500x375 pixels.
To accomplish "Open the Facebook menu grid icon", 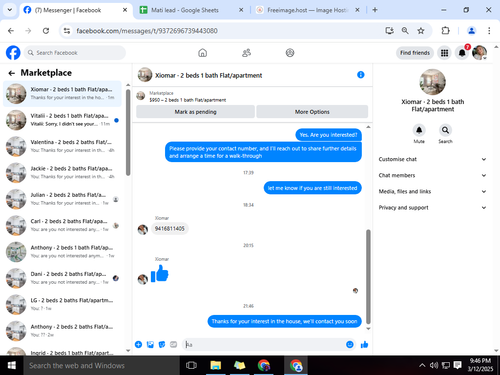I will pyautogui.click(x=444, y=53).
